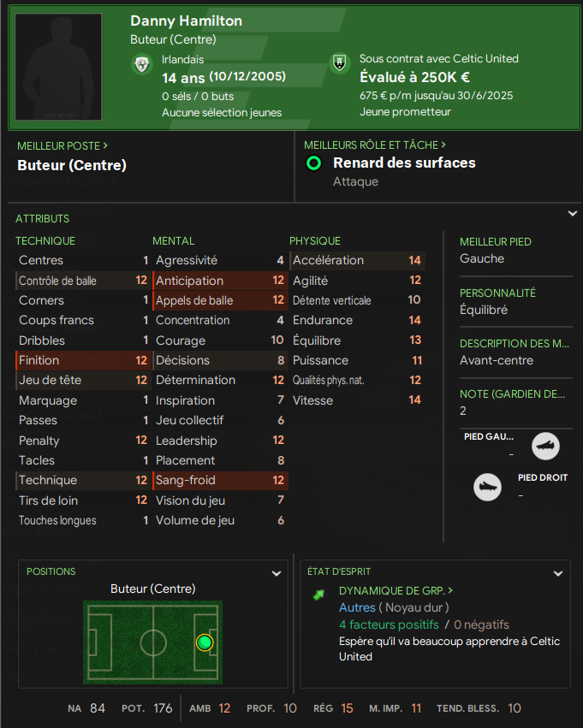Image resolution: width=583 pixels, height=728 pixels.
Task: Expand the État d'esprit panel dropdown
Action: [558, 573]
